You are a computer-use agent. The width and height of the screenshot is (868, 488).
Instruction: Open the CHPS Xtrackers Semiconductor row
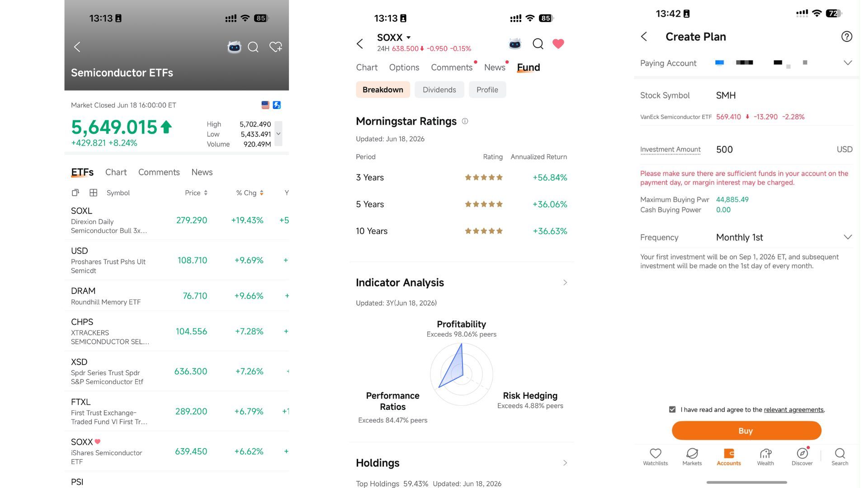pos(177,331)
